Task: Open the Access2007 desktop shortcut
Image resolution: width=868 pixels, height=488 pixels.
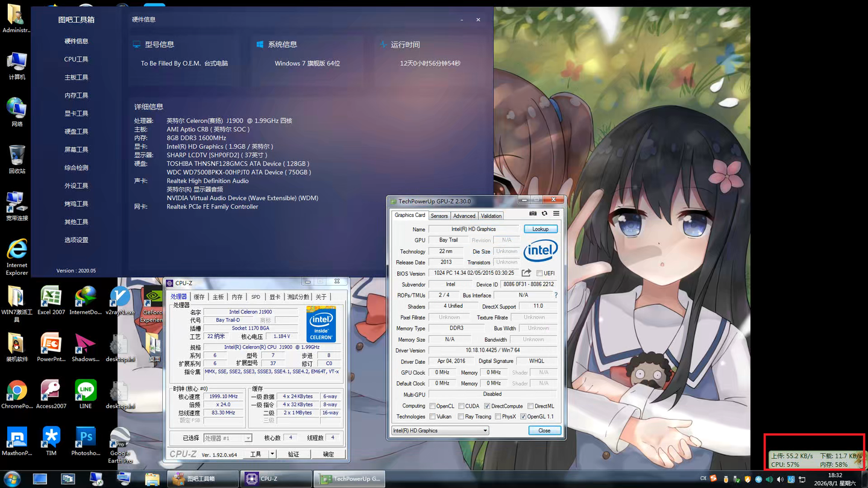Action: click(51, 395)
